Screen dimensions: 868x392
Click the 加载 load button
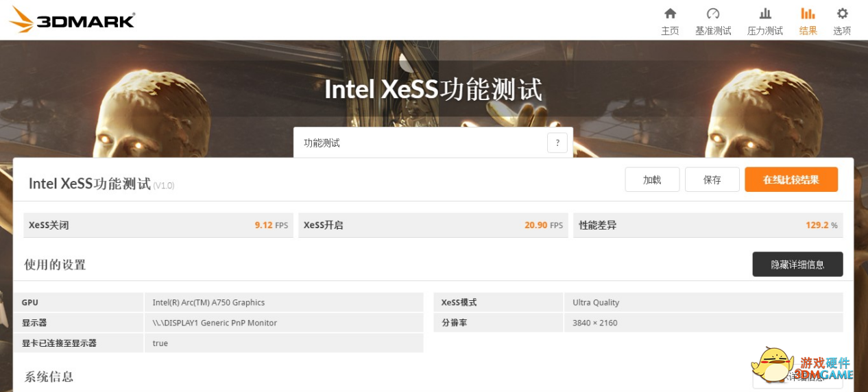point(652,180)
